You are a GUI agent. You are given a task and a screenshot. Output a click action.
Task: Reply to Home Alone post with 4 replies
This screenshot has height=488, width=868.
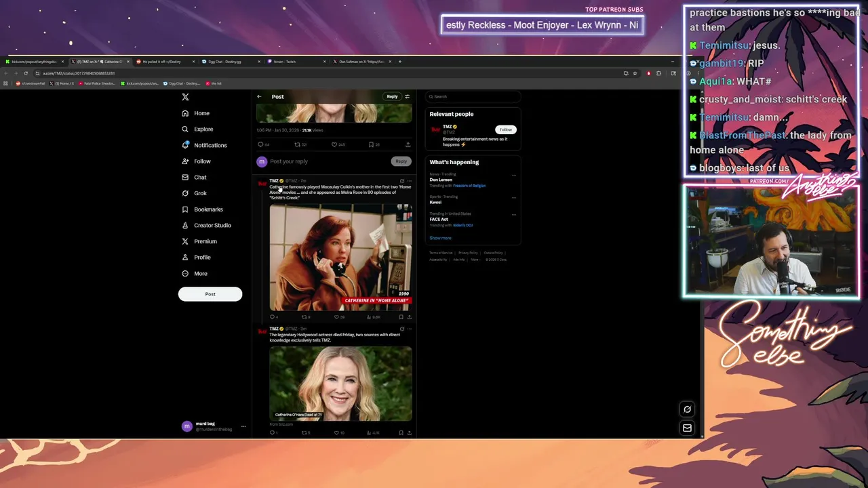click(273, 317)
